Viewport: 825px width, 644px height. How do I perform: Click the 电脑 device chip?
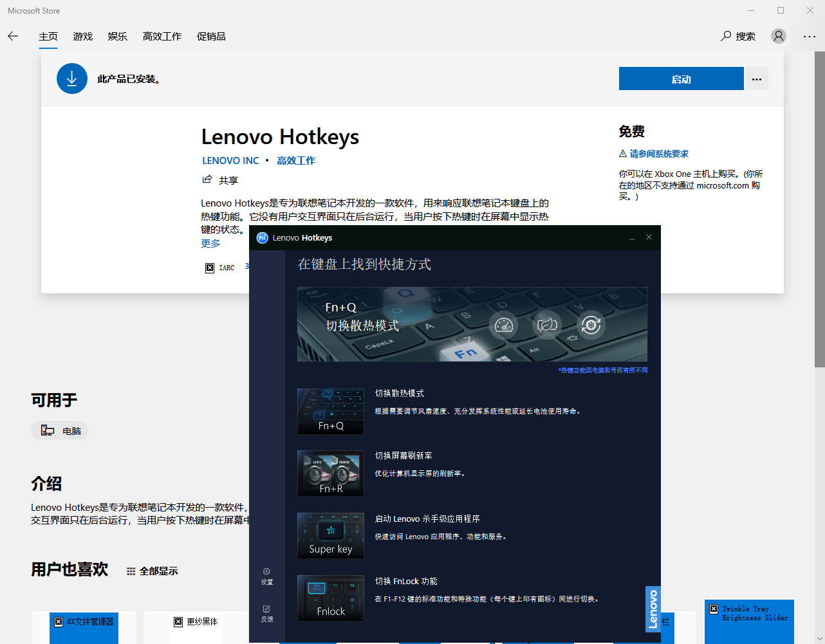(x=60, y=431)
